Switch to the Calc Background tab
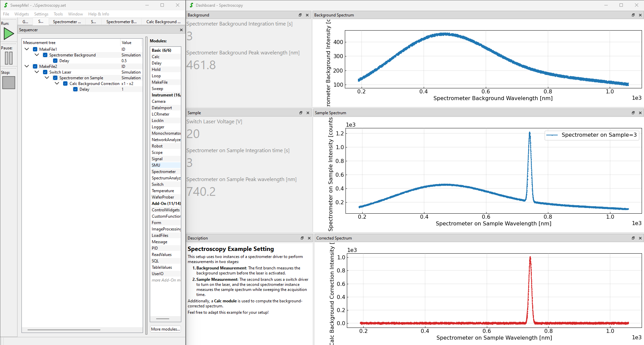This screenshot has height=345, width=644. [x=163, y=22]
